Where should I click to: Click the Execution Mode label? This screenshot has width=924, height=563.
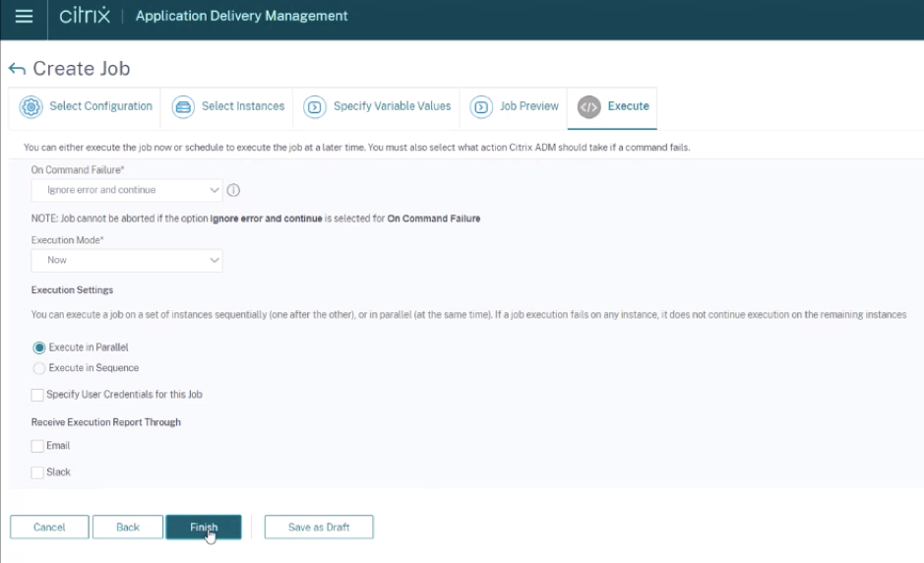tap(67, 240)
